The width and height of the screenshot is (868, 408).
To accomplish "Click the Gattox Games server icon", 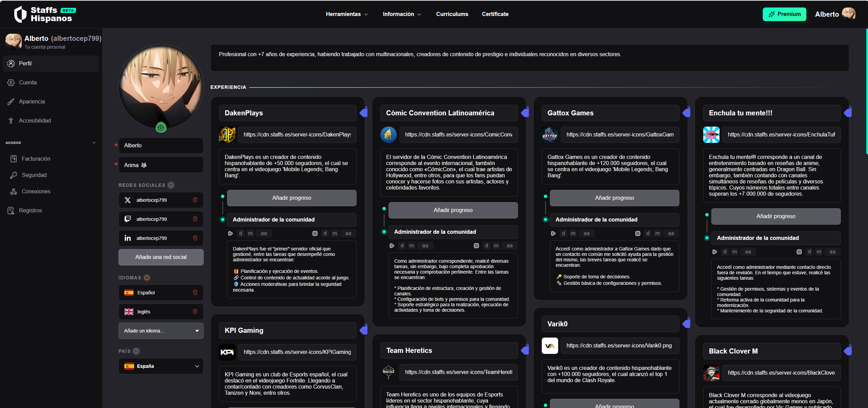I will click(550, 135).
